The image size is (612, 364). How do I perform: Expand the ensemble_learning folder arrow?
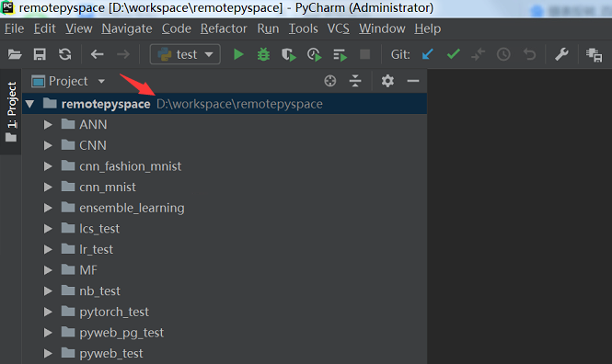48,208
